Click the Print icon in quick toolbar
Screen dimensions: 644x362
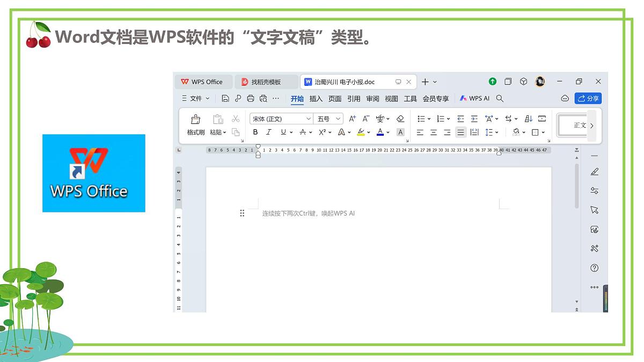tap(250, 98)
